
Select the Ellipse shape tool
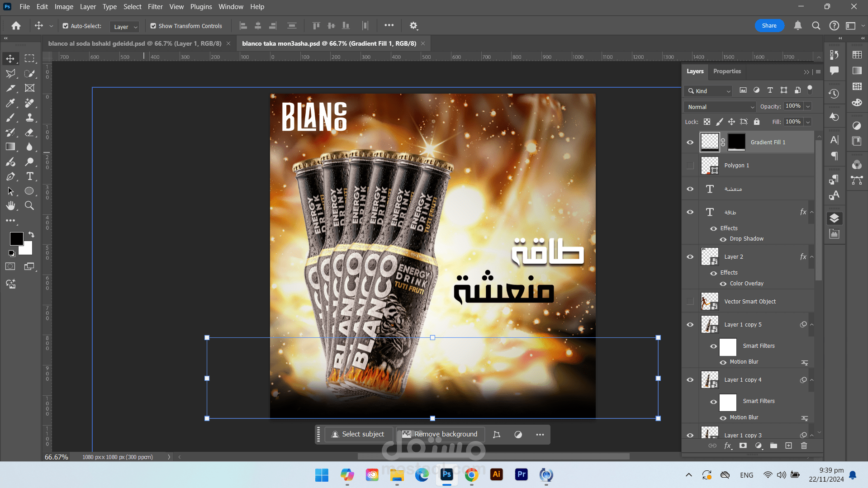point(29,191)
